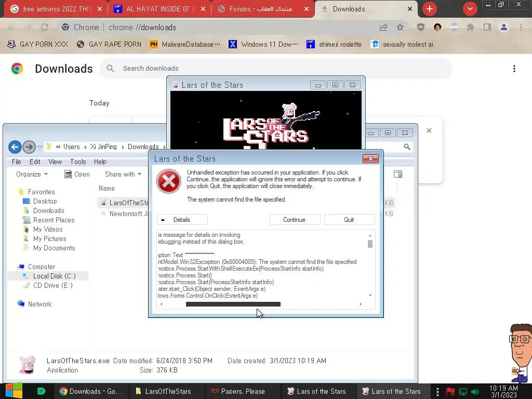
Task: Click Quit in the error dialog
Action: point(349,220)
